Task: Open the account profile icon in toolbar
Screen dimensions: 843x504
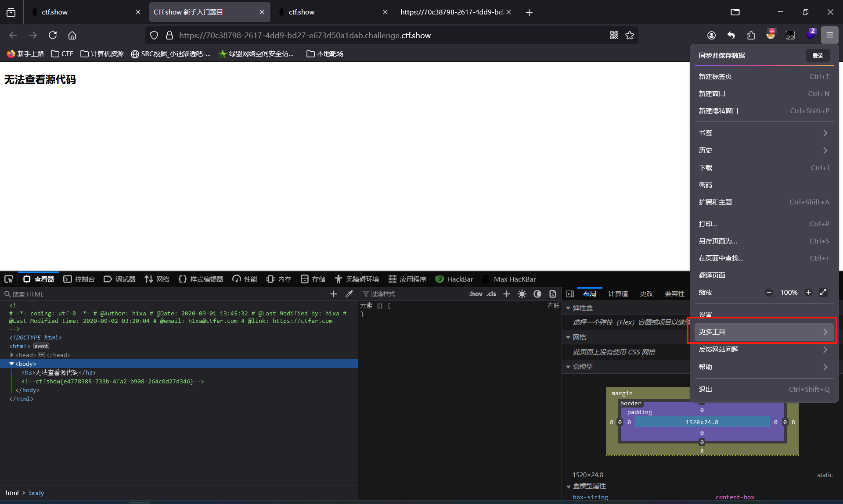Action: (x=711, y=35)
